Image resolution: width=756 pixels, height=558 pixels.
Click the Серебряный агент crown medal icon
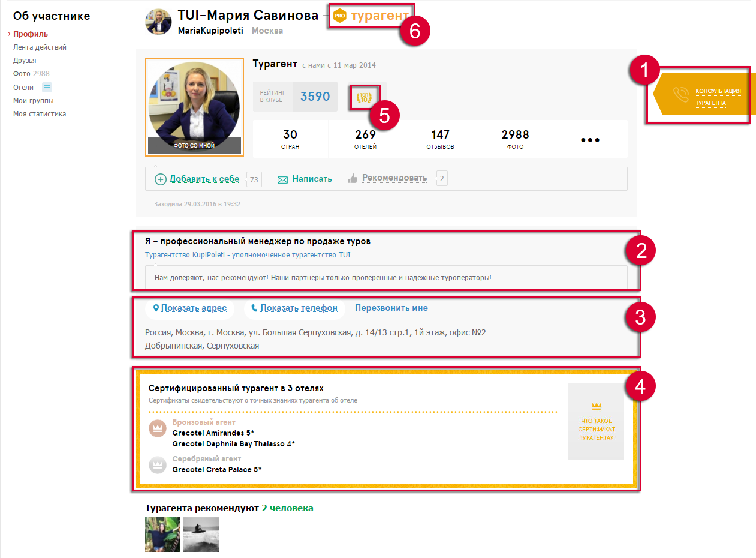(x=157, y=465)
